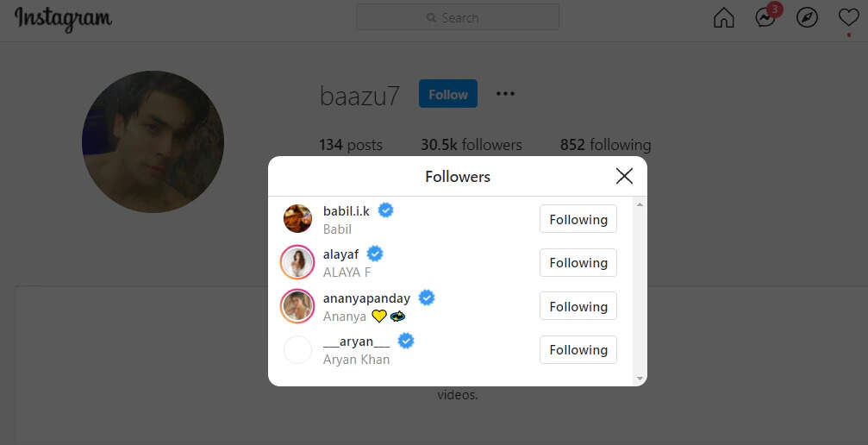Open the activity heart icon
The height and width of the screenshot is (445, 868).
point(849,18)
